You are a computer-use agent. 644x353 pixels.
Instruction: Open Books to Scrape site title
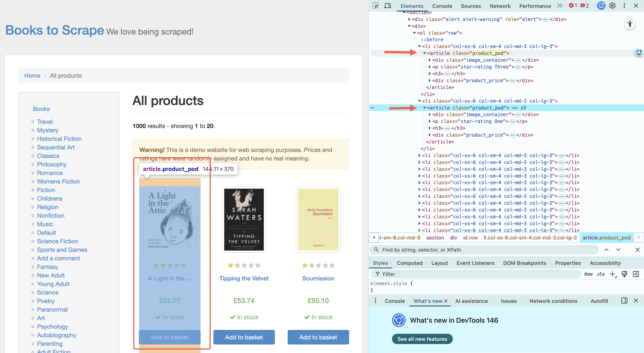[54, 30]
